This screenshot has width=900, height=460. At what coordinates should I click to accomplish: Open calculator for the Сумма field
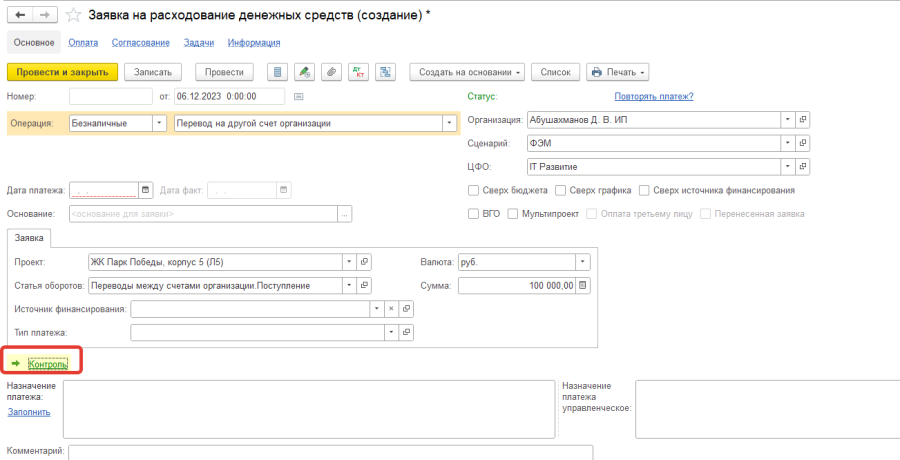(x=583, y=285)
